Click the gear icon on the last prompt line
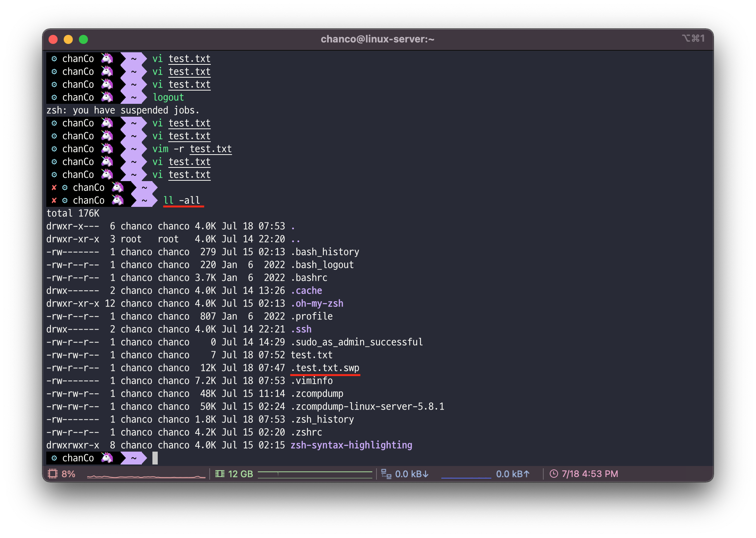 click(54, 458)
